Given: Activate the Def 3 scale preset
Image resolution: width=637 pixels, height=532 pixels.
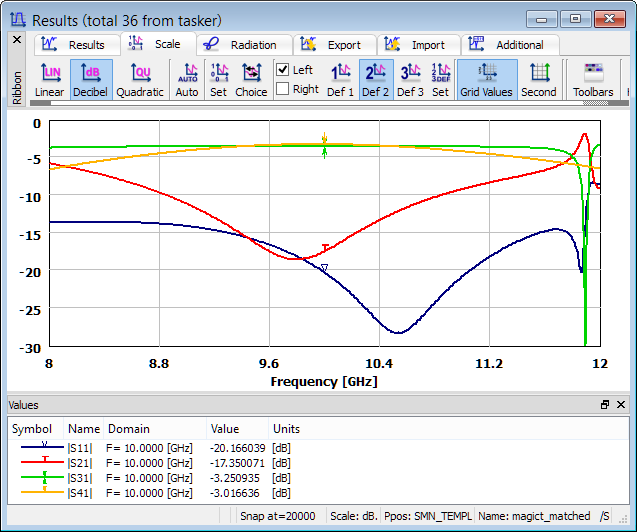Looking at the screenshot, I should tap(410, 80).
